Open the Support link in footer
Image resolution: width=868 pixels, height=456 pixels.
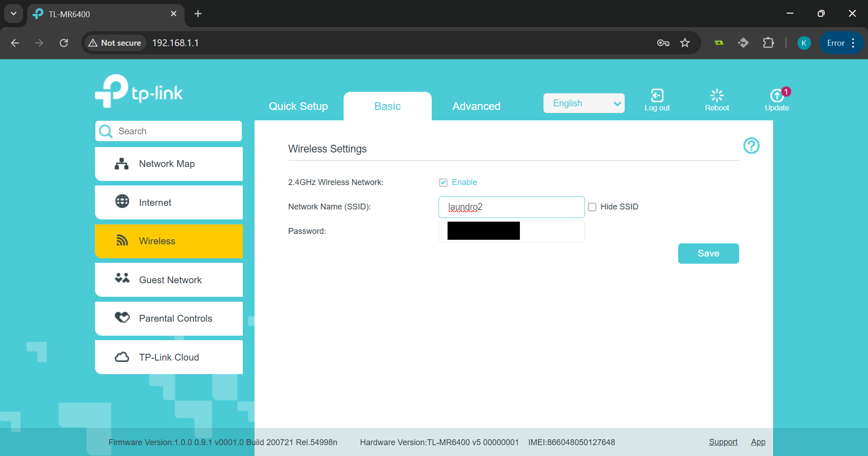(x=723, y=442)
